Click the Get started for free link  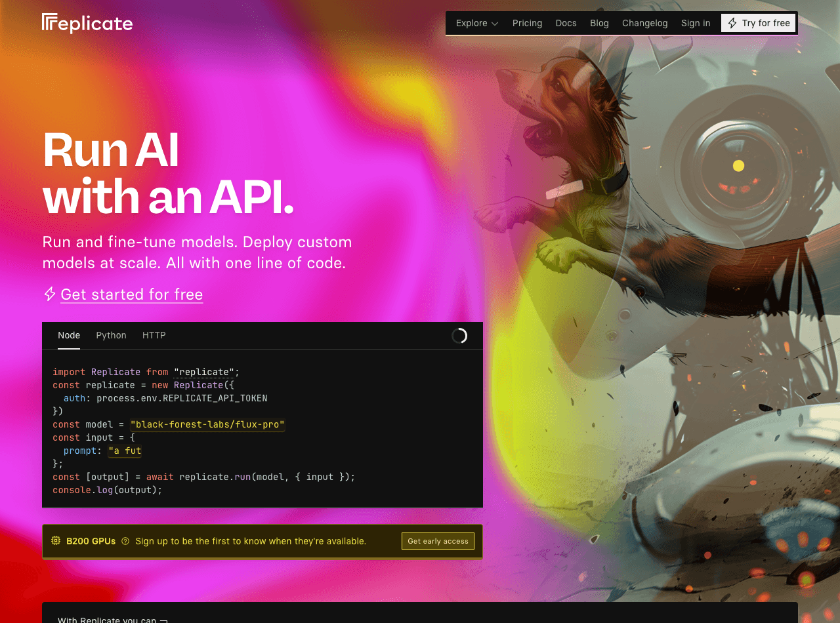[131, 294]
